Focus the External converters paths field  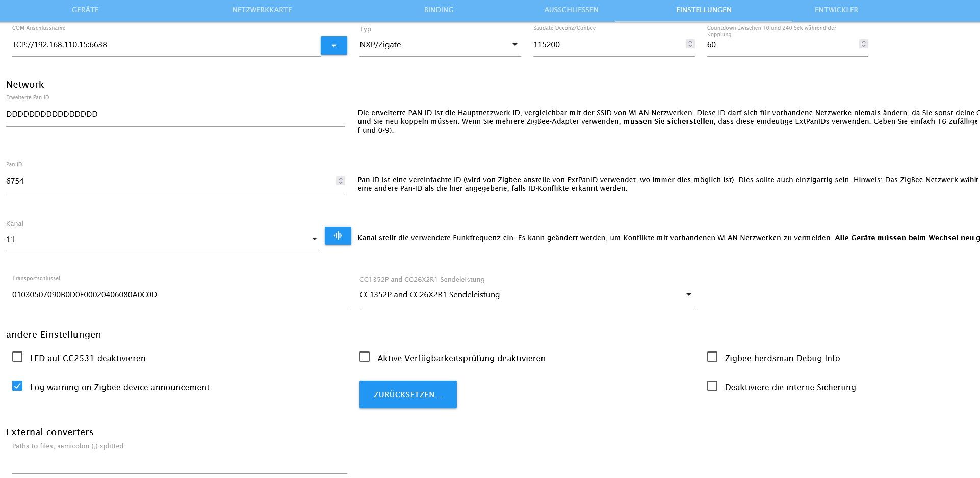click(179, 463)
